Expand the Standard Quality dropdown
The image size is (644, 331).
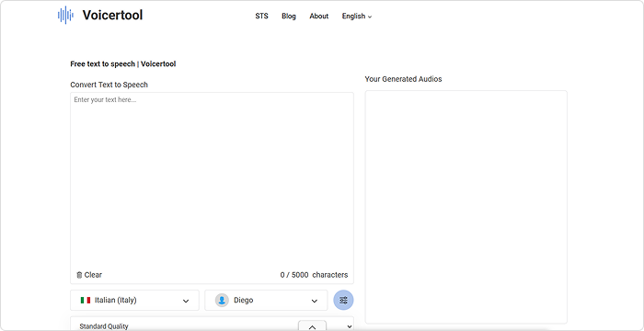[x=212, y=324]
